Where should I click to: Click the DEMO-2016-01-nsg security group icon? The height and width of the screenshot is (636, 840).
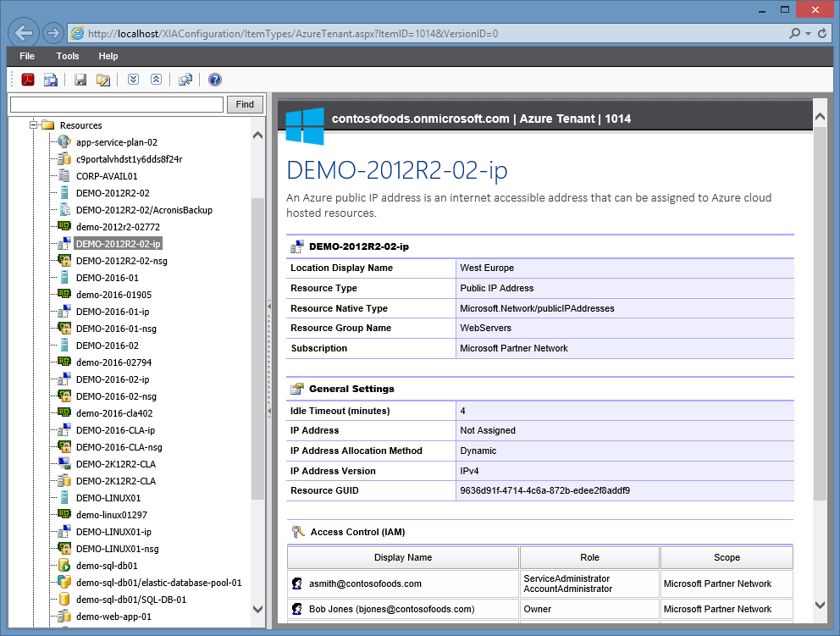64,328
